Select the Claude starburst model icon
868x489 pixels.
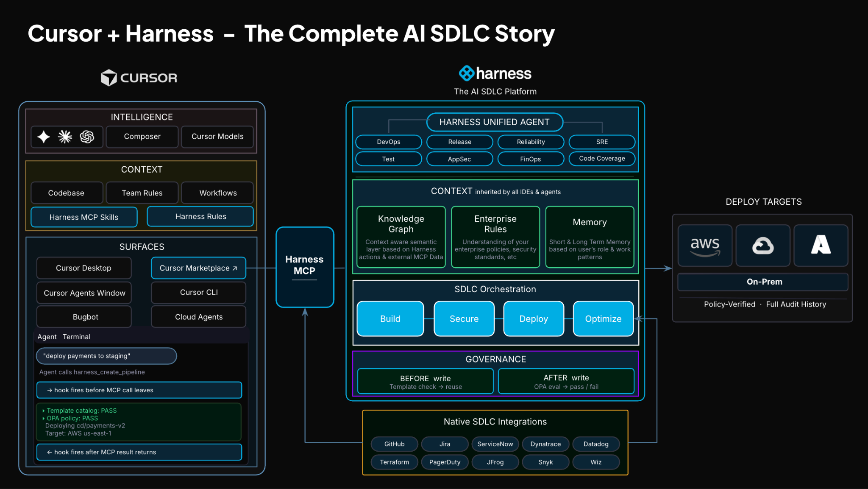pyautogui.click(x=65, y=137)
